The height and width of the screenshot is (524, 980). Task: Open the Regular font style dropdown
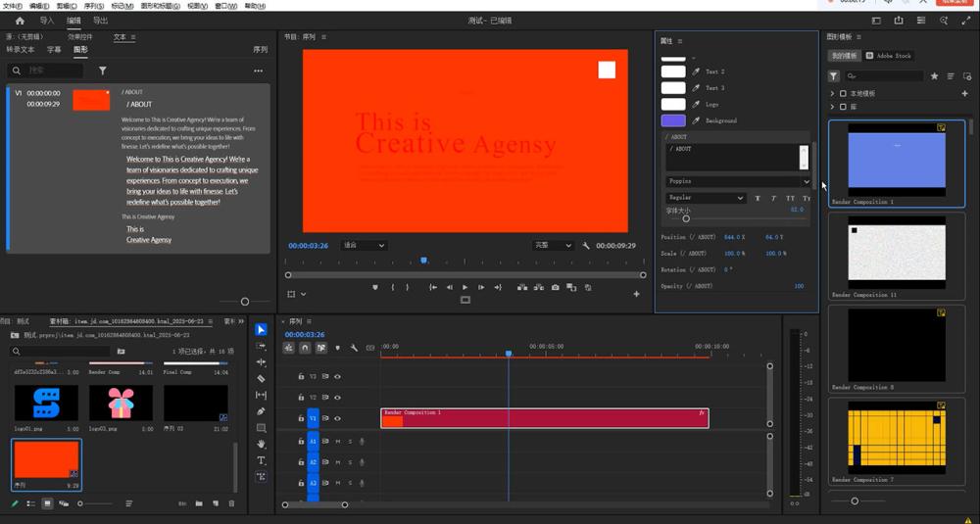(706, 198)
